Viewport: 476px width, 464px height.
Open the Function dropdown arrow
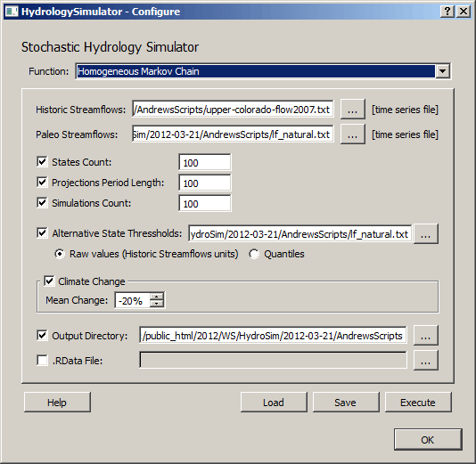pyautogui.click(x=443, y=71)
